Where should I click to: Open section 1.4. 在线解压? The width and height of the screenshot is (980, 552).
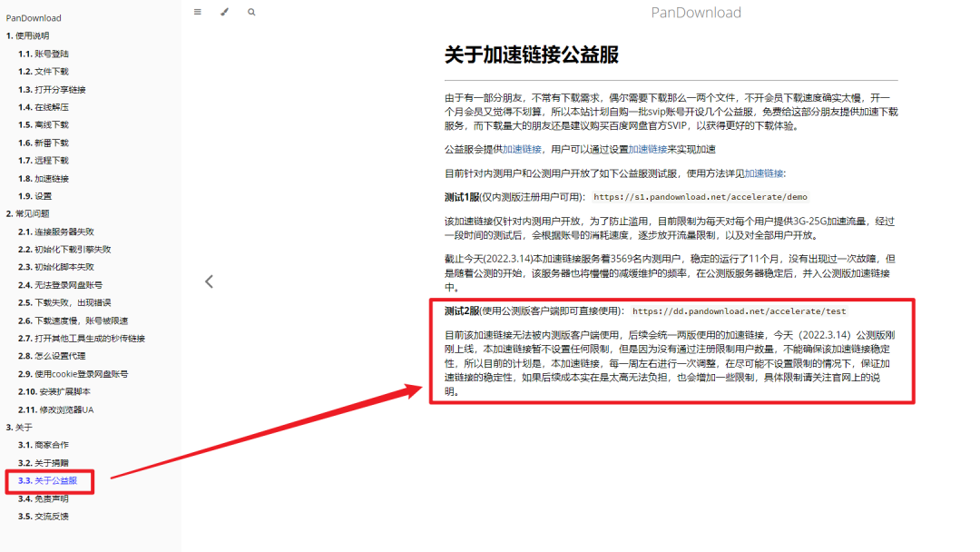click(44, 107)
